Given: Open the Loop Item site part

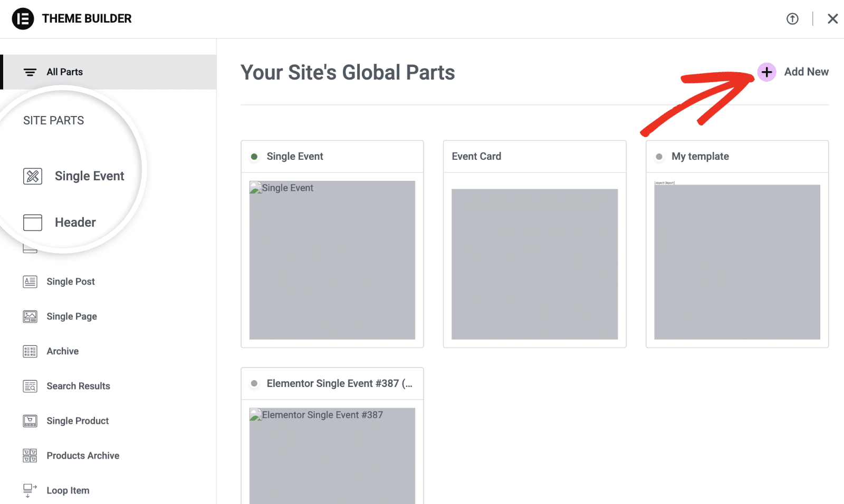Looking at the screenshot, I should tap(68, 490).
